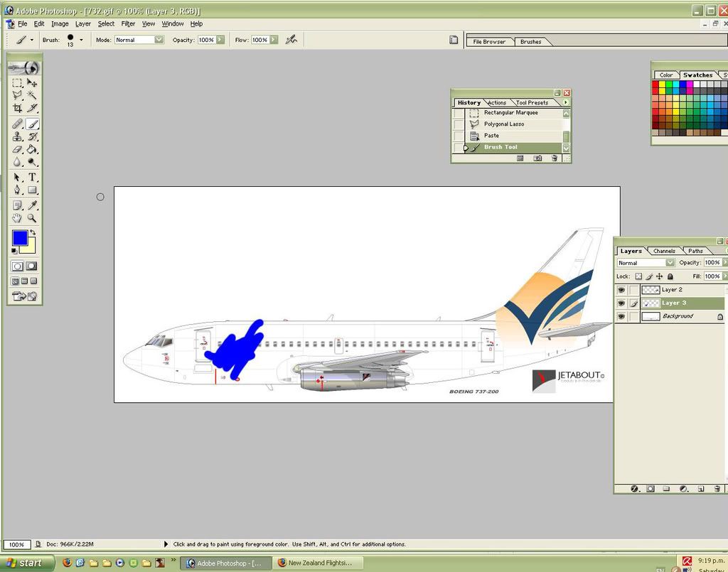Viewport: 728px width, 572px height.
Task: Revert to the Paste history state
Action: click(491, 136)
